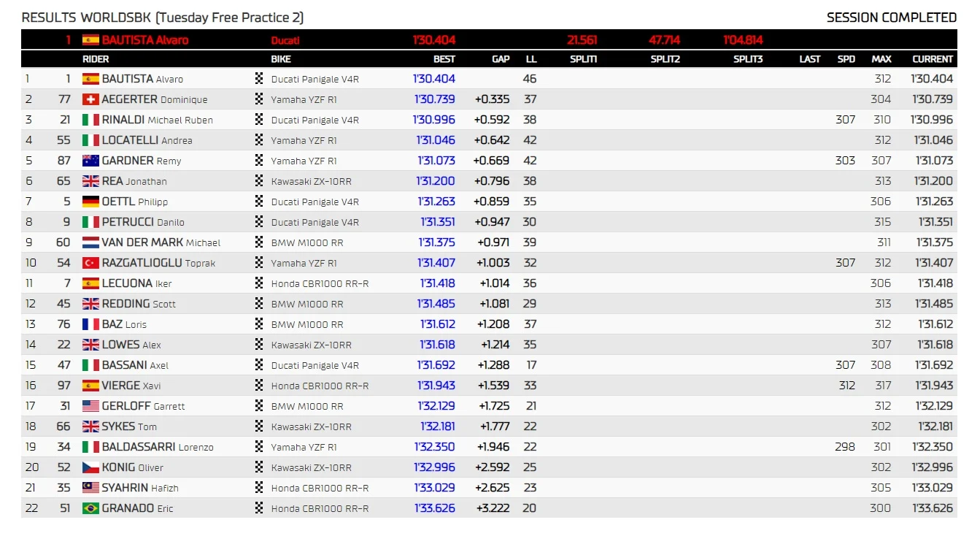980x547 pixels.
Task: Click the split time 47.714 in red header
Action: [x=665, y=40]
